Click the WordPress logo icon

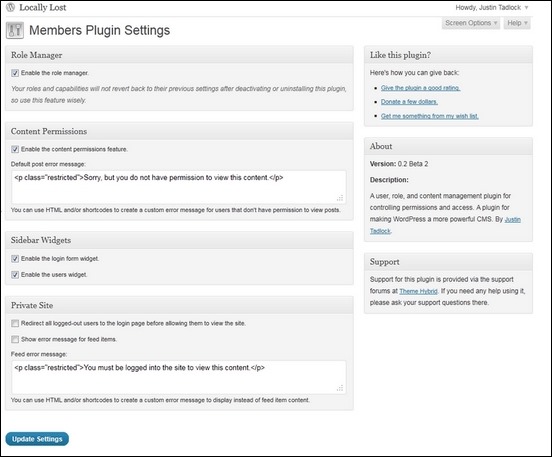[11, 7]
